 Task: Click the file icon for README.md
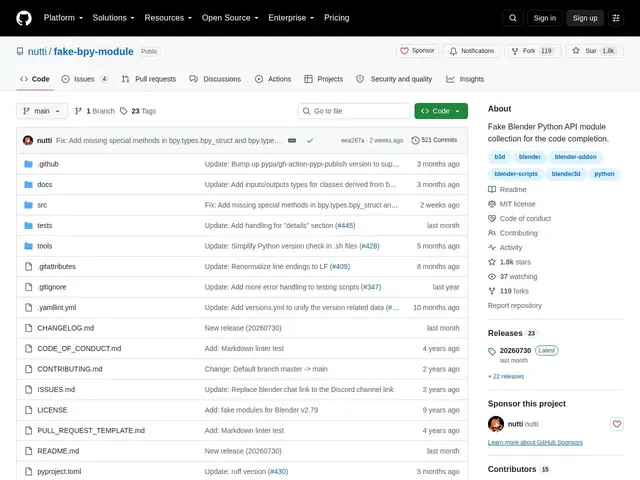click(x=28, y=451)
